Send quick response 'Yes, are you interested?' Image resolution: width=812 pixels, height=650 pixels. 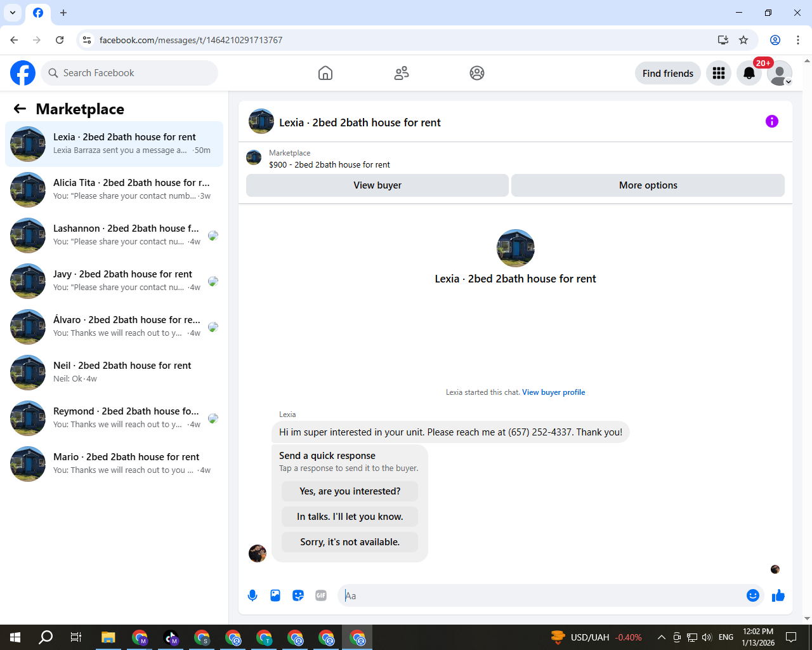pyautogui.click(x=350, y=491)
